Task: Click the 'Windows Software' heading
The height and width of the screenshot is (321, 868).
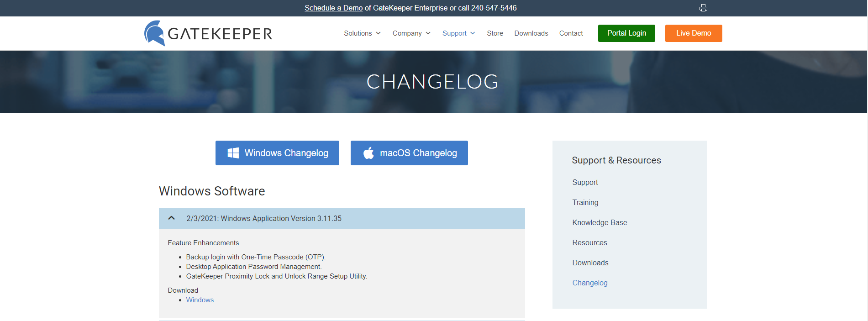Action: click(212, 191)
